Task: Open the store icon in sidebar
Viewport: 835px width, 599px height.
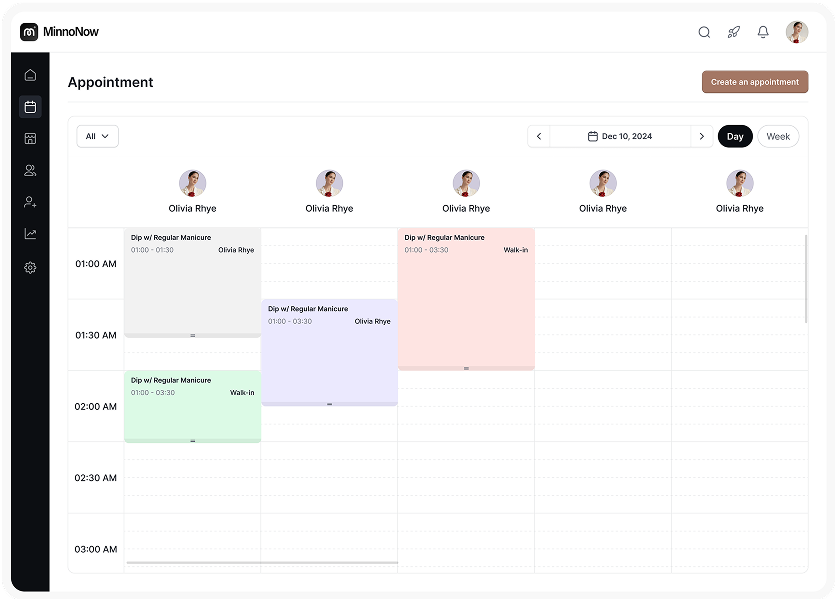Action: pyautogui.click(x=30, y=139)
